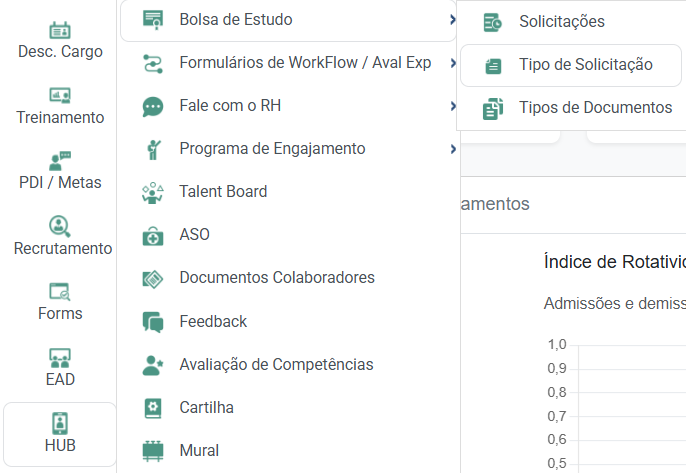The width and height of the screenshot is (686, 473).
Task: Click the Desc. Cargo sidebar icon
Action: pyautogui.click(x=60, y=30)
